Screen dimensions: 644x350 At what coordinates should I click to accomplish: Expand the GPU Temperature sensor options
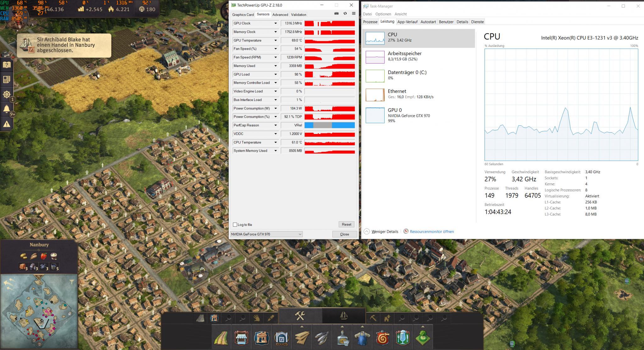pyautogui.click(x=275, y=40)
